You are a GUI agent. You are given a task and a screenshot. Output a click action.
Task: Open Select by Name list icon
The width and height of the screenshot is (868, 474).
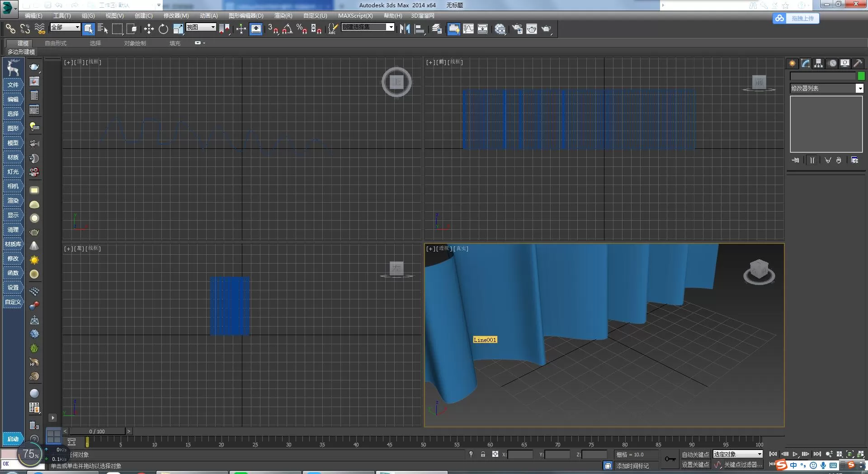(103, 29)
